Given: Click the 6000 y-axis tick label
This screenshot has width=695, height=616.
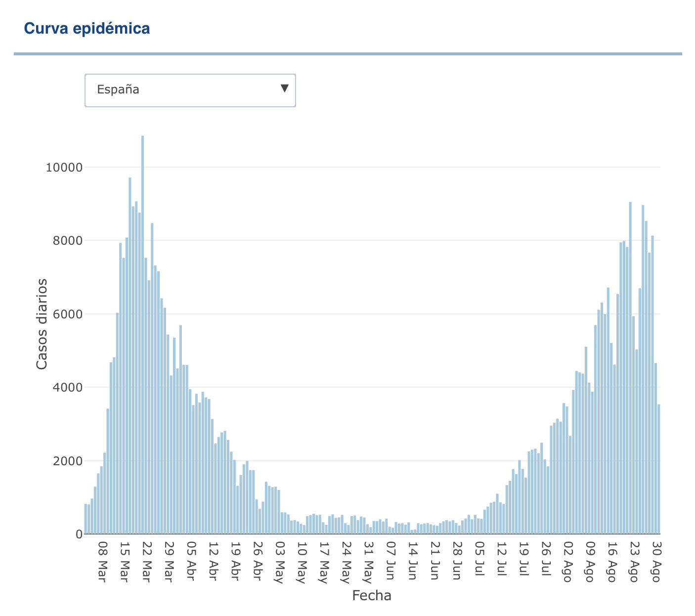Looking at the screenshot, I should click(x=67, y=314).
